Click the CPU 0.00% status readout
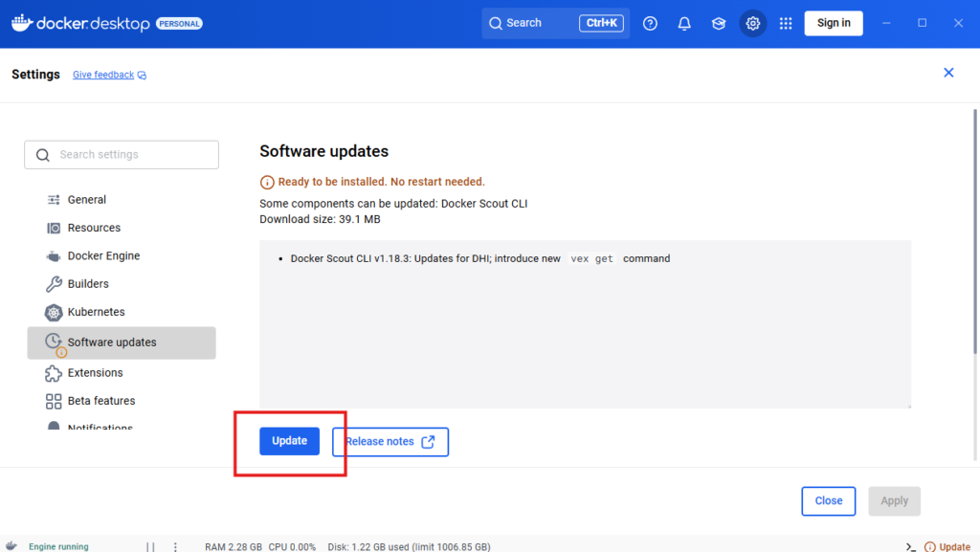Viewport: 980px width, 552px height. pyautogui.click(x=292, y=547)
